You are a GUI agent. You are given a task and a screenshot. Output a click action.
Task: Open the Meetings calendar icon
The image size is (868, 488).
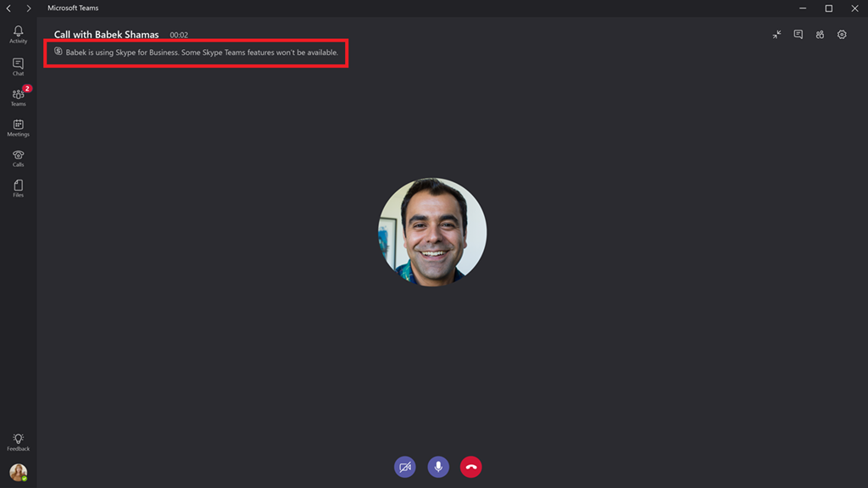click(x=19, y=128)
